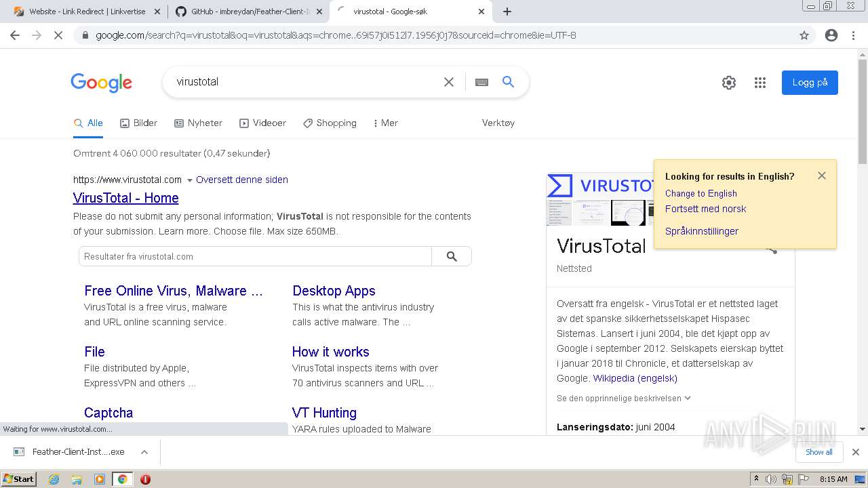
Task: Open the File sitelink
Action: 94,352
